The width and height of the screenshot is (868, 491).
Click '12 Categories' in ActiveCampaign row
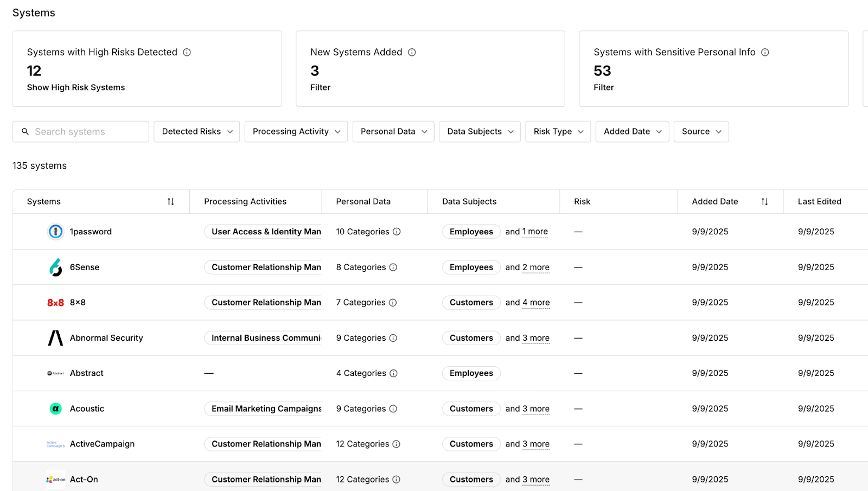pos(362,444)
